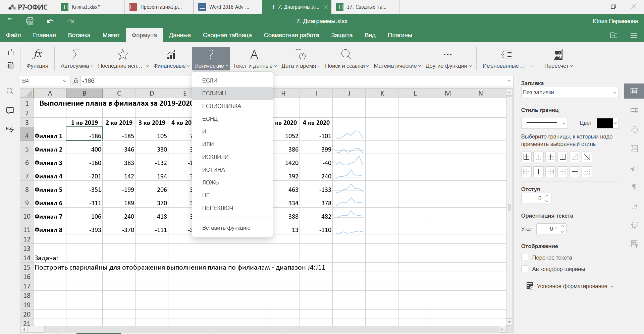Viewport: 644px width, 334px height.
Task: Open chart settings panel icon
Action: [634, 168]
